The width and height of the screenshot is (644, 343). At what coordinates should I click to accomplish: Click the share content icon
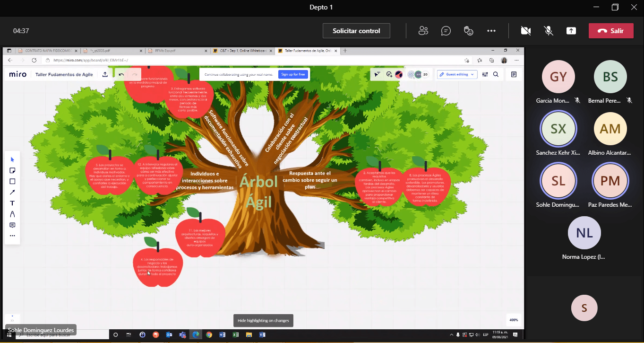pyautogui.click(x=571, y=31)
